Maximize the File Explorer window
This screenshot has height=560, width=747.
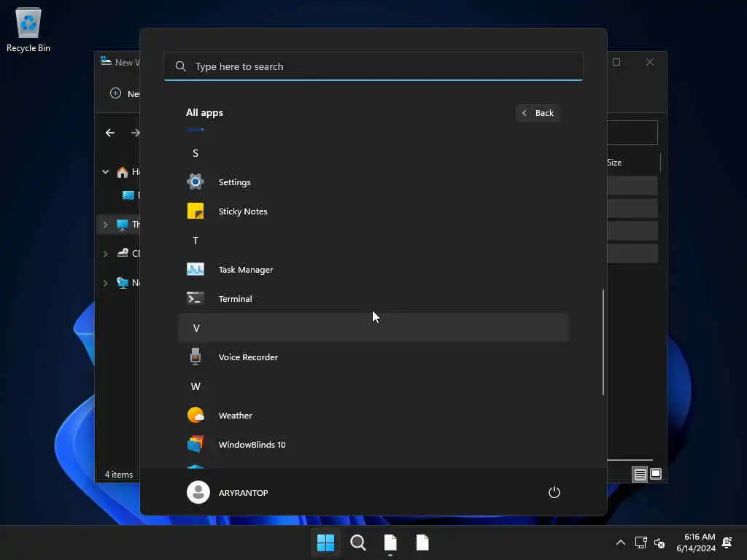pyautogui.click(x=616, y=62)
